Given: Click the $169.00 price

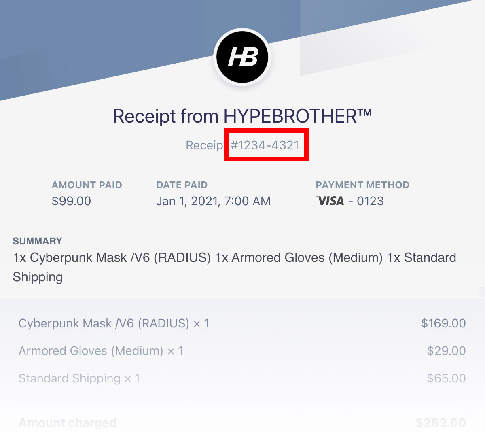Looking at the screenshot, I should [x=444, y=323].
